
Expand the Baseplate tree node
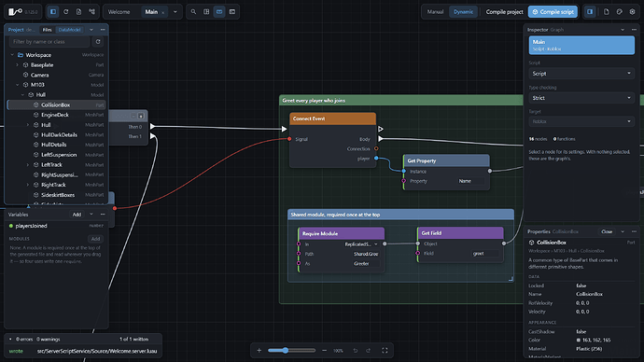[x=17, y=65]
